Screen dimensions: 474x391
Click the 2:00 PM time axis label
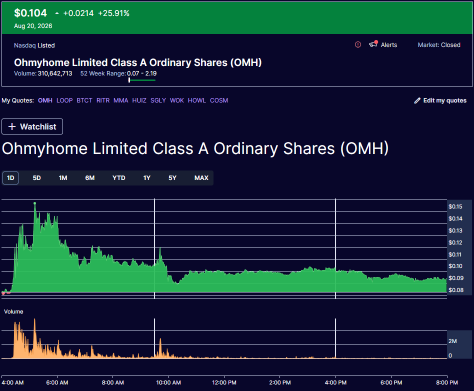click(280, 383)
